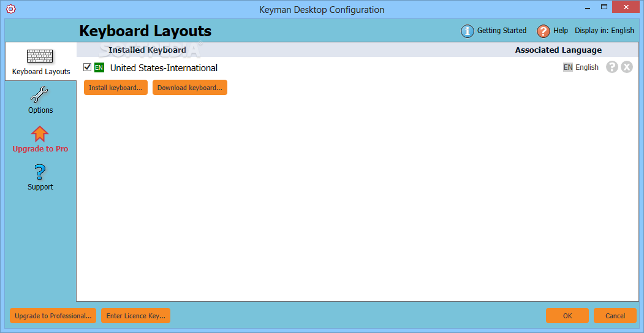Open the Keyboard Layouts tab

pos(40,62)
